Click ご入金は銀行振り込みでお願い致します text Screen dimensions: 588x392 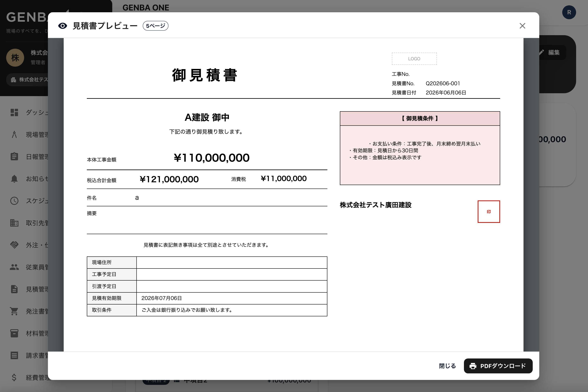click(188, 310)
